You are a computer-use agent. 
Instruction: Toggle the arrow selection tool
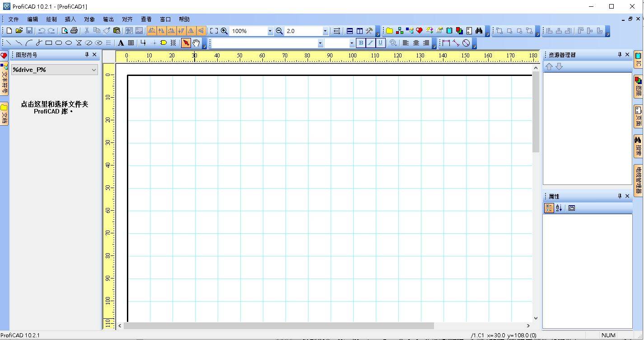(x=186, y=43)
